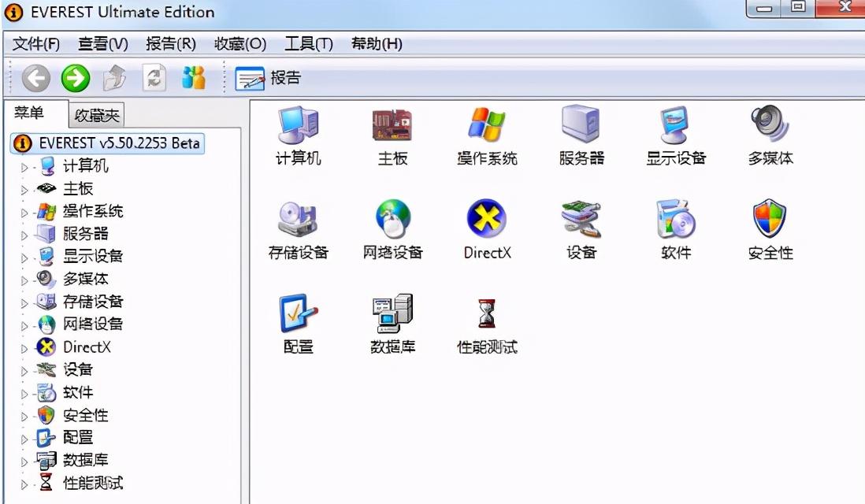This screenshot has height=504, width=865.
Task: Select 数据库 in the tree
Action: tap(86, 461)
